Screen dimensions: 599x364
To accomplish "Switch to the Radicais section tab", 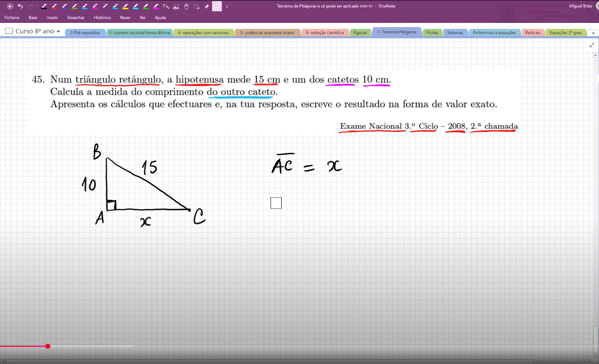I will pyautogui.click(x=533, y=33).
